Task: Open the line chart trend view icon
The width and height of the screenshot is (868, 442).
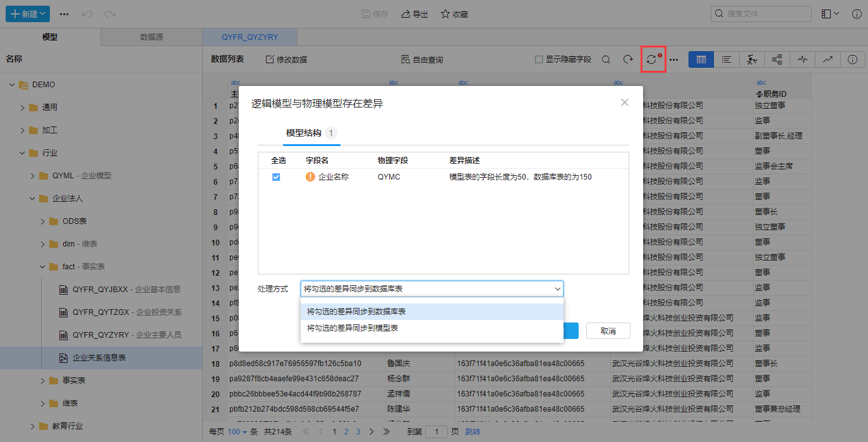Action: [827, 59]
